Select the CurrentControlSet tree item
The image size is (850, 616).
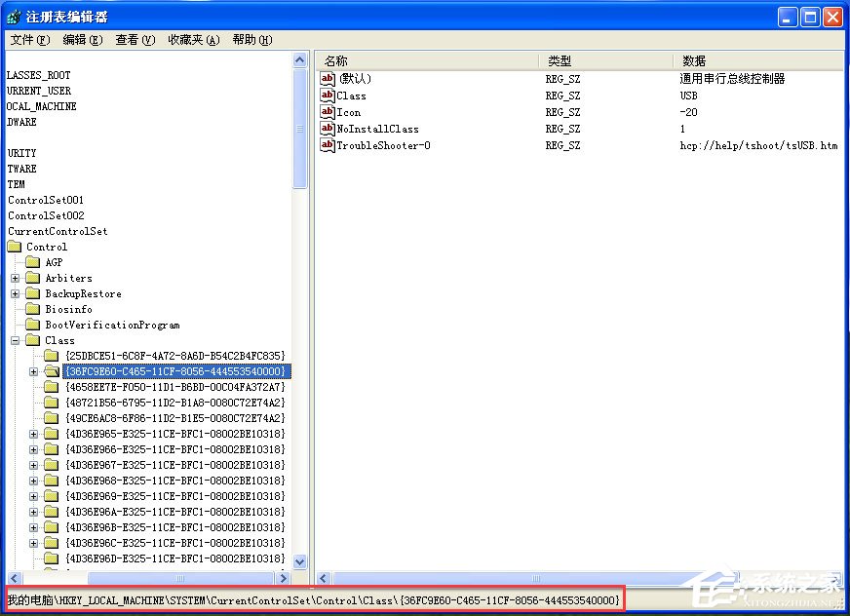pos(57,231)
